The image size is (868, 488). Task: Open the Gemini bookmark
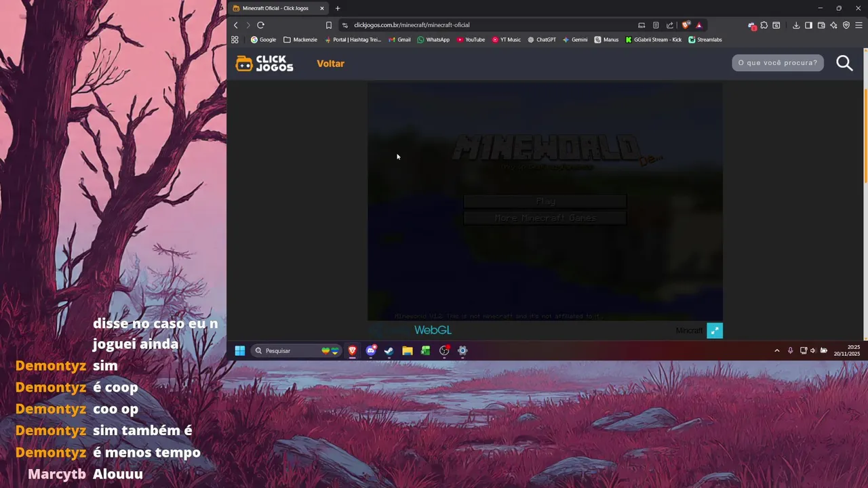pyautogui.click(x=575, y=39)
